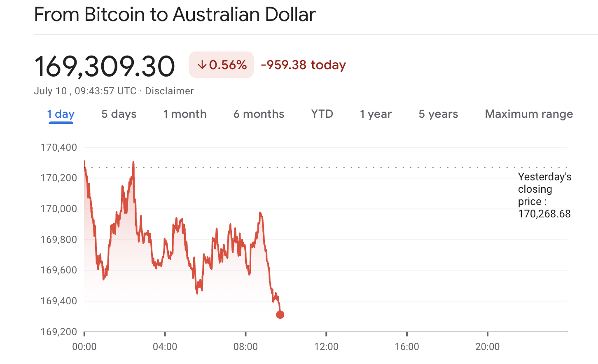This screenshot has width=598, height=364.
Task: Click the Bitcoin to Australian Dollar heading
Action: [175, 15]
